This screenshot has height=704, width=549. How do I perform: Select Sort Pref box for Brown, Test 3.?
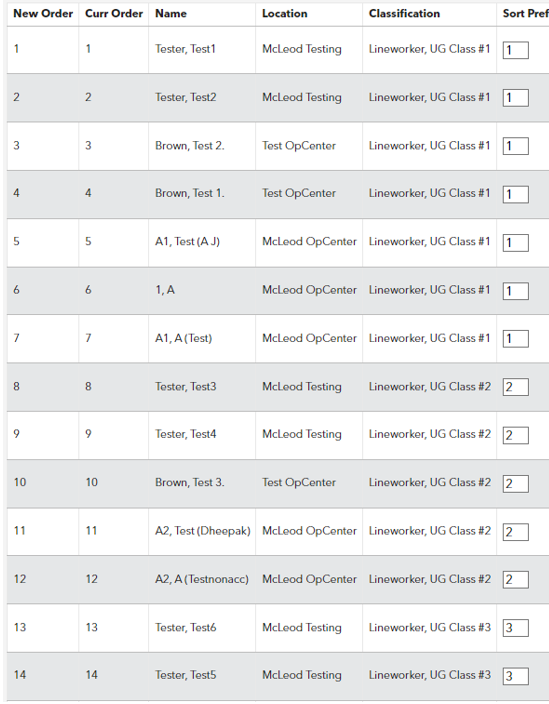click(x=515, y=484)
